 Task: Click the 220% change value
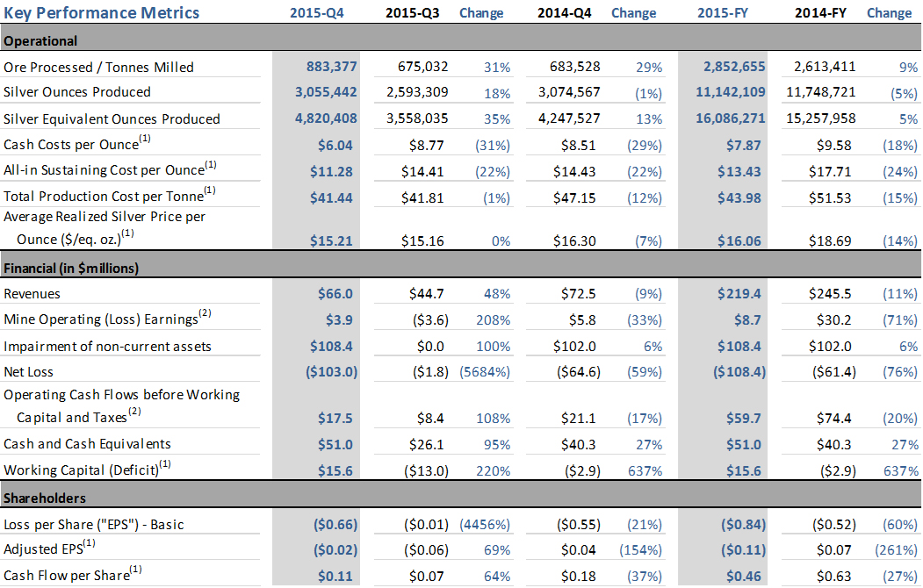[x=494, y=471]
